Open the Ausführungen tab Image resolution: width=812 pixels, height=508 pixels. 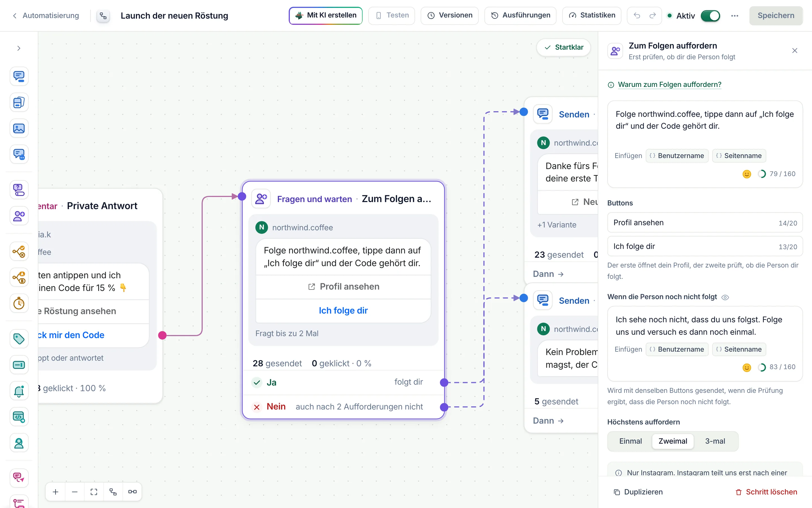coord(520,16)
